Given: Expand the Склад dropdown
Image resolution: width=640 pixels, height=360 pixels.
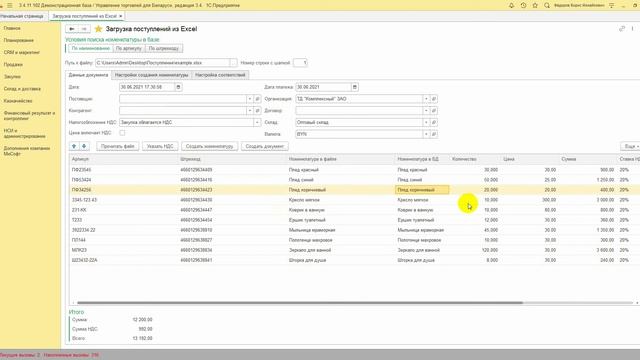Looking at the screenshot, I should pyautogui.click(x=426, y=122).
